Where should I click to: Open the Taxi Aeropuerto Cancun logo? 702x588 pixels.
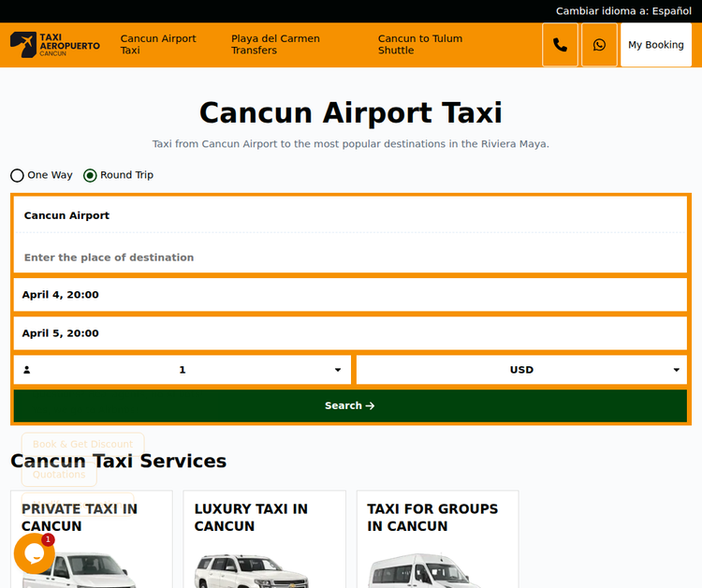pos(55,45)
